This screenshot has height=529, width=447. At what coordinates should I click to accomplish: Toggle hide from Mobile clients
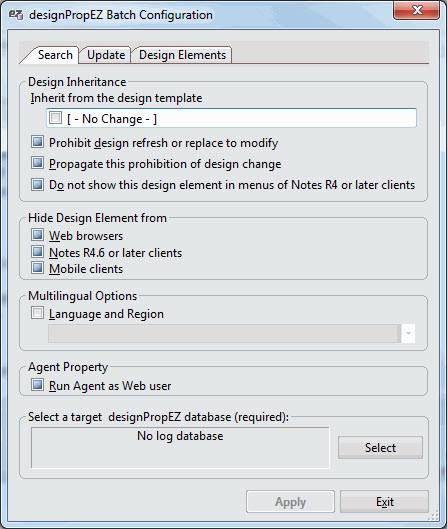37,268
